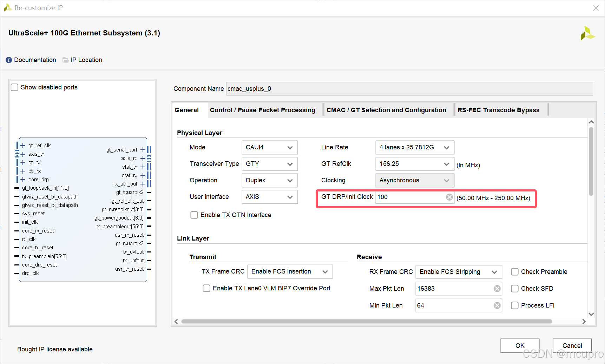Viewport: 605px width, 364px height.
Task: Open the GT RefClk 156.25 dropdown
Action: coord(415,164)
